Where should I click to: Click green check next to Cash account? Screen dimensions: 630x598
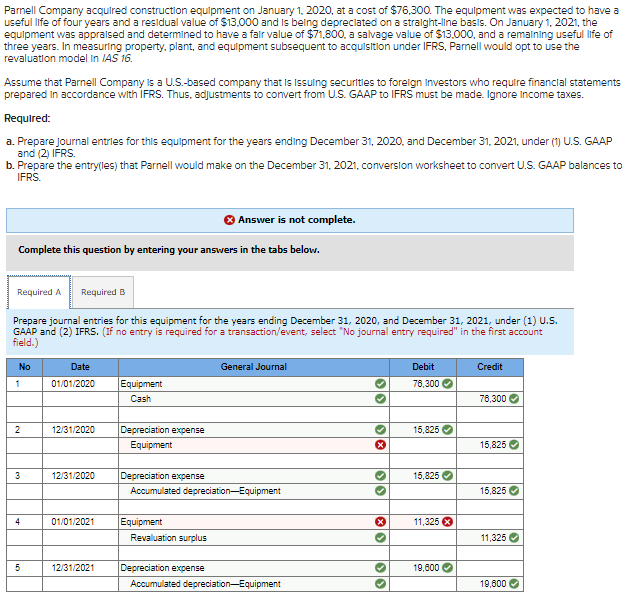380,399
